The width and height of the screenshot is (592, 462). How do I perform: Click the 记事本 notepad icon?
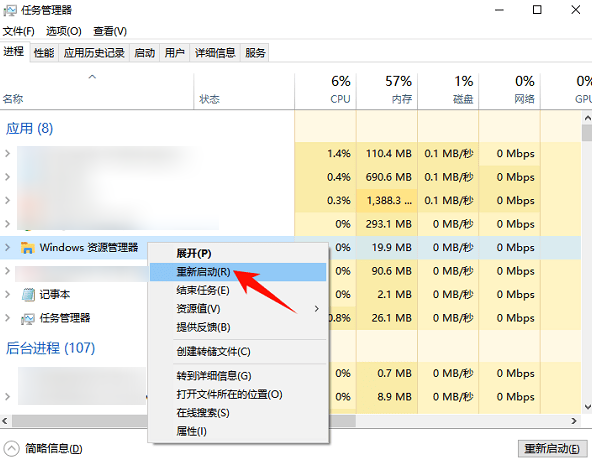point(28,294)
